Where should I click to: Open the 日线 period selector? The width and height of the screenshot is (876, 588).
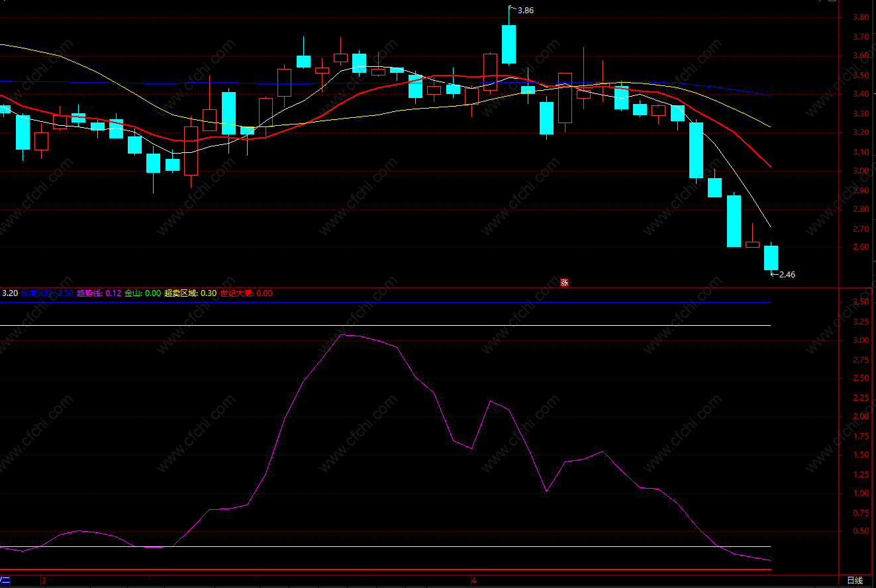coord(855,581)
